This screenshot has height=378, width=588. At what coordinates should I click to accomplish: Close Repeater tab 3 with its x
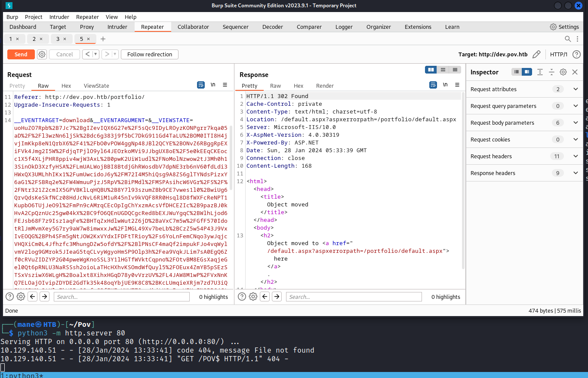click(x=65, y=39)
